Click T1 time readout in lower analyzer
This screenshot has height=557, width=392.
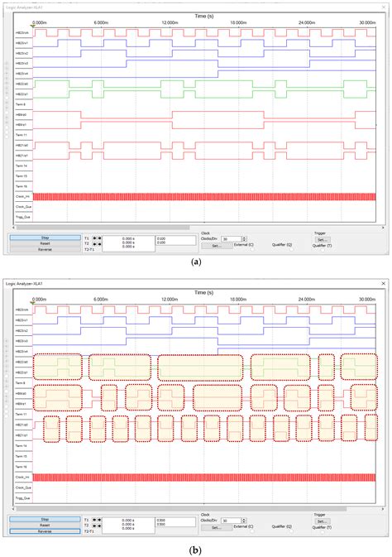coord(128,520)
